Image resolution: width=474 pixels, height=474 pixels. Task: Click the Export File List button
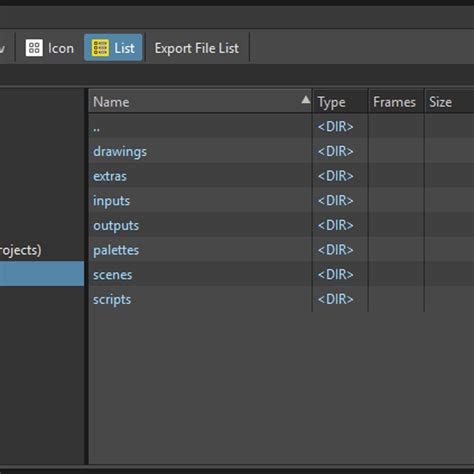(197, 48)
